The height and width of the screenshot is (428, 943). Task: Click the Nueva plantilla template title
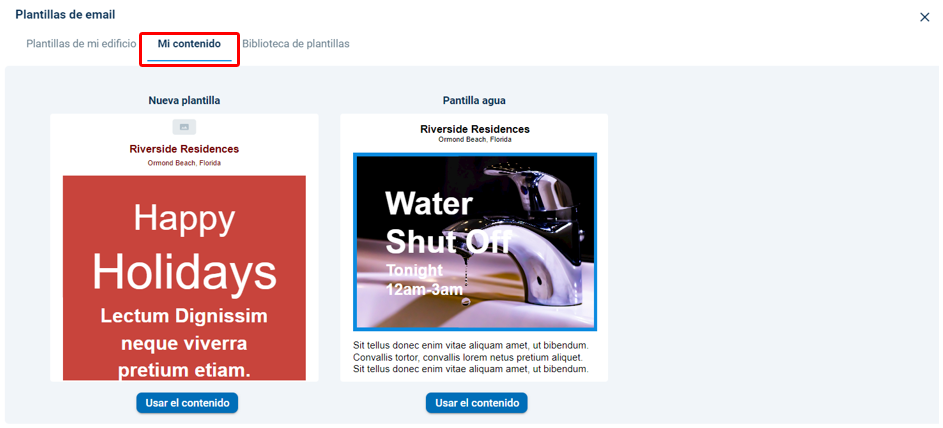[x=184, y=100]
